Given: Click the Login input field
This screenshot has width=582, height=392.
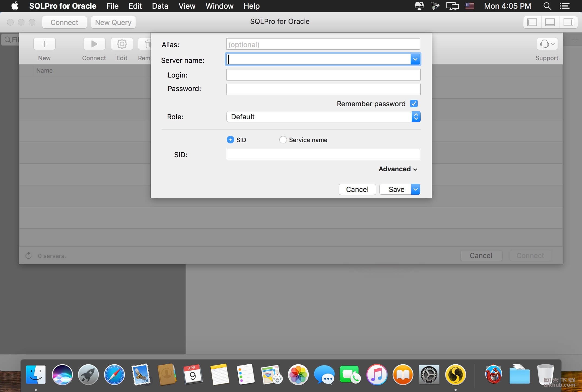Looking at the screenshot, I should 323,75.
